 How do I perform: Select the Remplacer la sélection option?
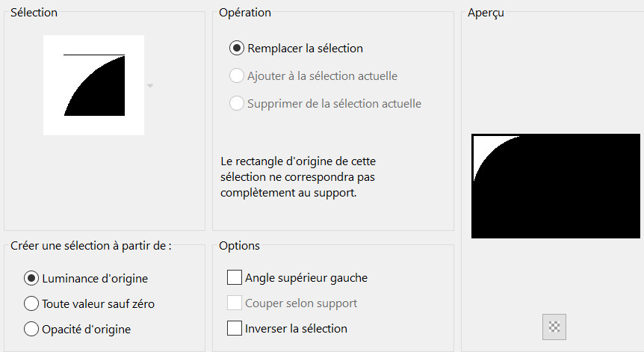pos(237,49)
